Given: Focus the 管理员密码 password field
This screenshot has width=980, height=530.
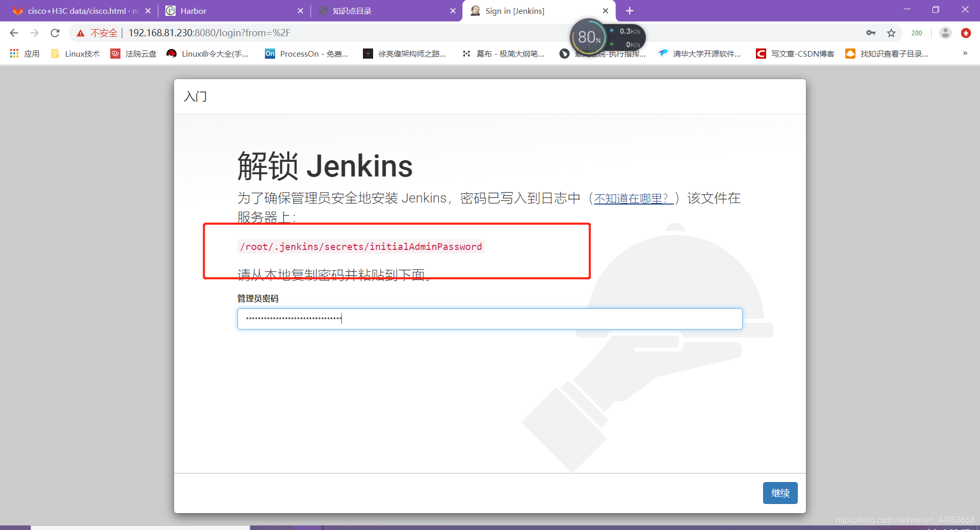Looking at the screenshot, I should coord(489,319).
